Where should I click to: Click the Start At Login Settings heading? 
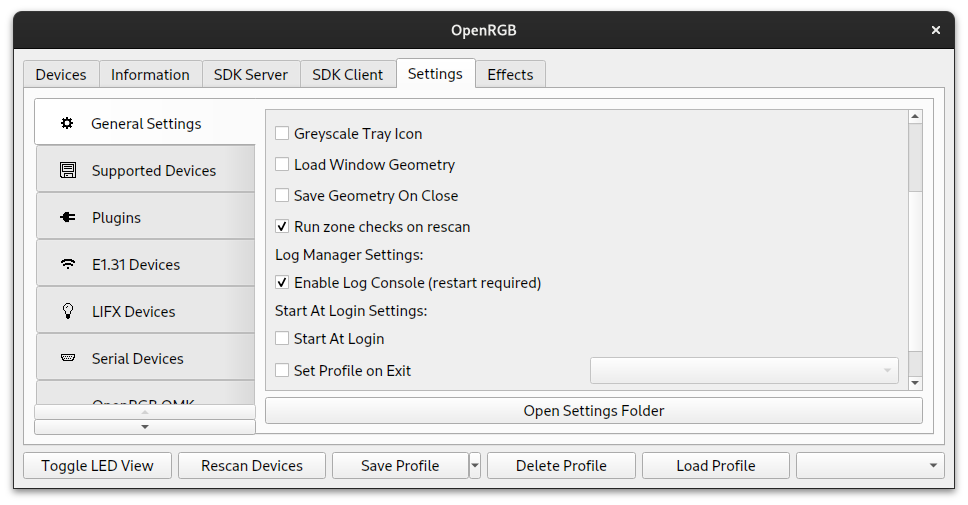coord(351,311)
